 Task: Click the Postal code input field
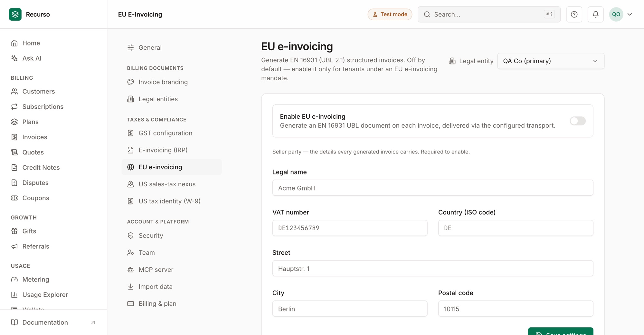tap(516, 309)
